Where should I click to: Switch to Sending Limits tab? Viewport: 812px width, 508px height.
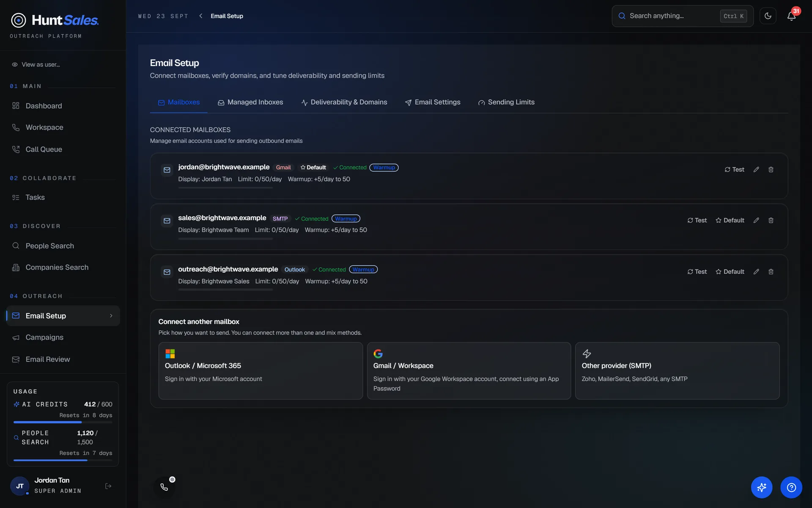pos(506,102)
